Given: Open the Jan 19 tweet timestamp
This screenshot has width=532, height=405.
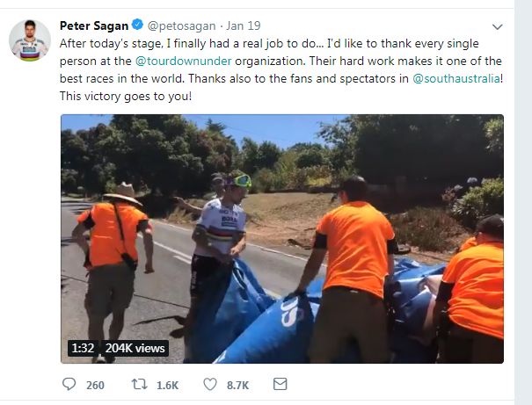Looking at the screenshot, I should click(244, 25).
